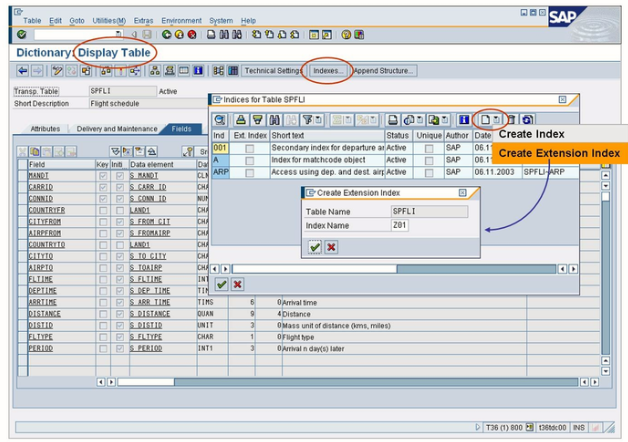
Task: Toggle the Ext. Index checkbox for index 001
Action: point(249,147)
